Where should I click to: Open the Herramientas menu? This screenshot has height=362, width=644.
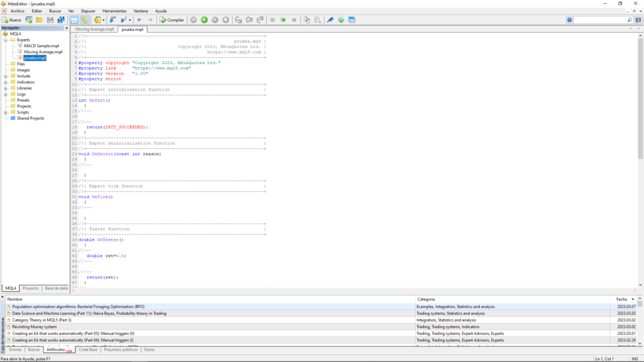(x=114, y=11)
